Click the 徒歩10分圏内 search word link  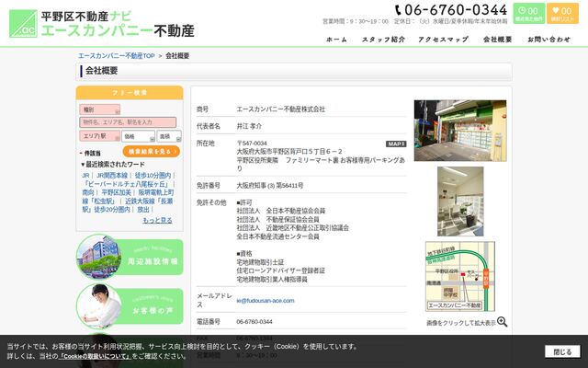153,176
